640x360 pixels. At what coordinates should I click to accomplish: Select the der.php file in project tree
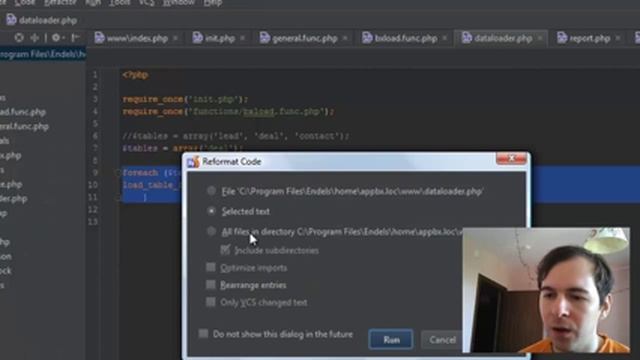point(13,199)
